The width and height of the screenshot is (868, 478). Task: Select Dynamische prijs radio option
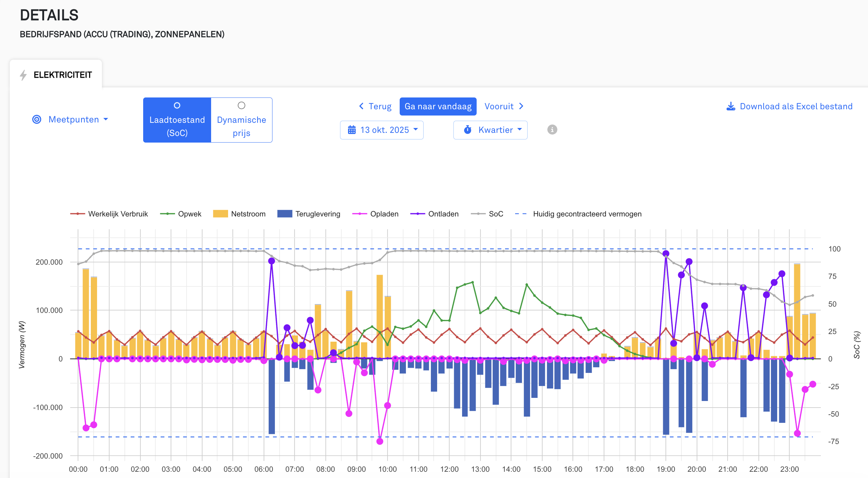point(241,105)
